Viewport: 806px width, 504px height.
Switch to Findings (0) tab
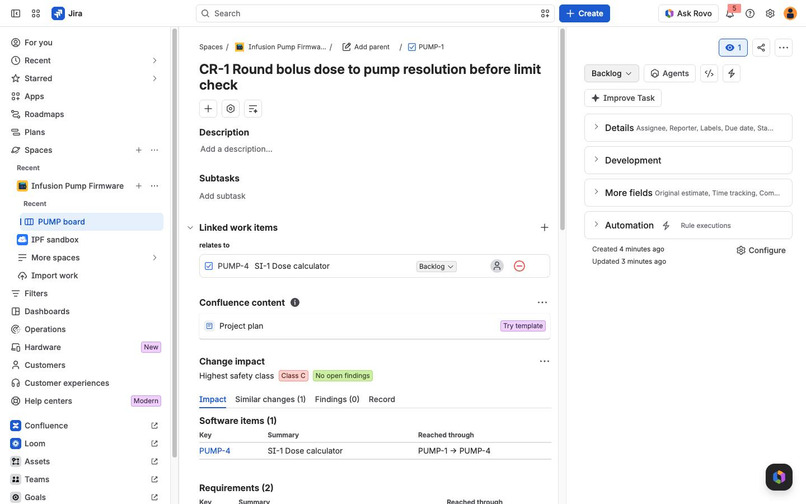337,399
